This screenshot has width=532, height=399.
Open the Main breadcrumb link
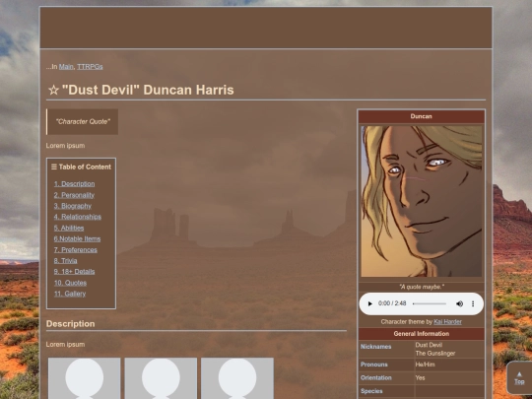[66, 67]
